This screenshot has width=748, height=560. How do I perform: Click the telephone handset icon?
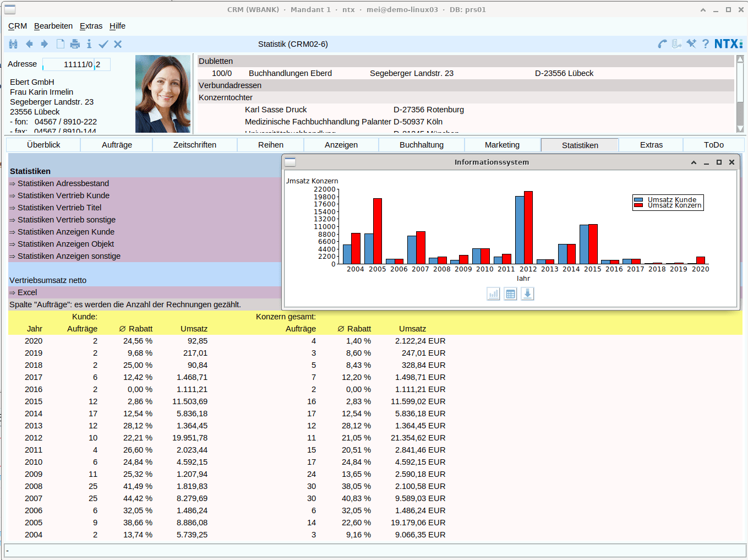point(662,44)
